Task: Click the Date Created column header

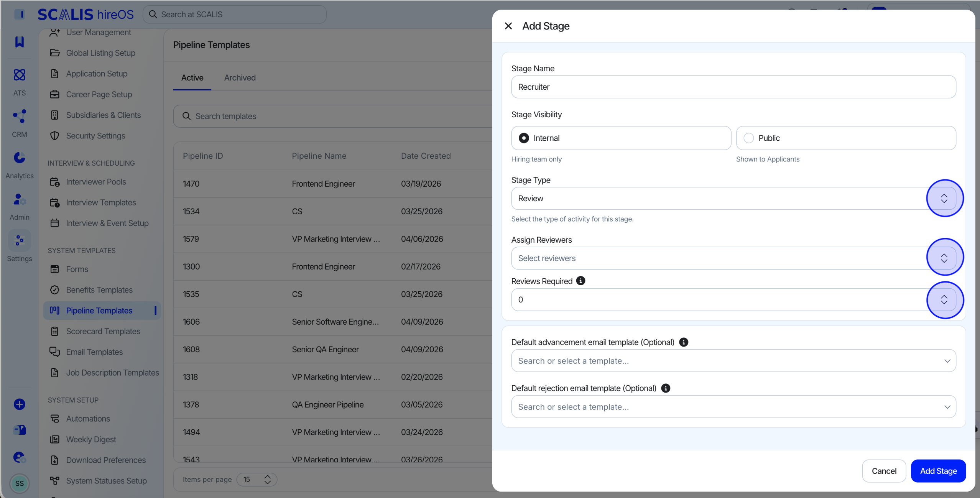Action: pyautogui.click(x=426, y=156)
